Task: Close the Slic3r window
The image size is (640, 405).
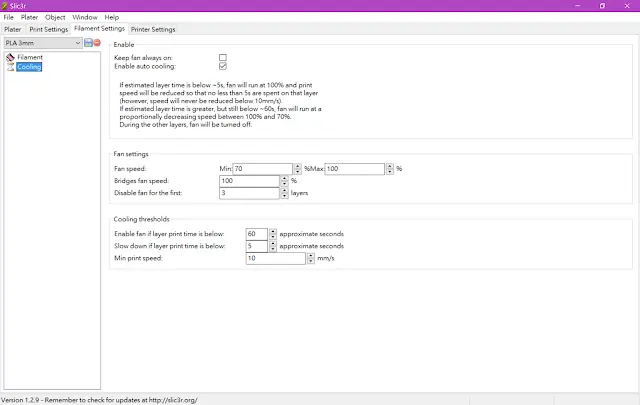Action: click(627, 6)
